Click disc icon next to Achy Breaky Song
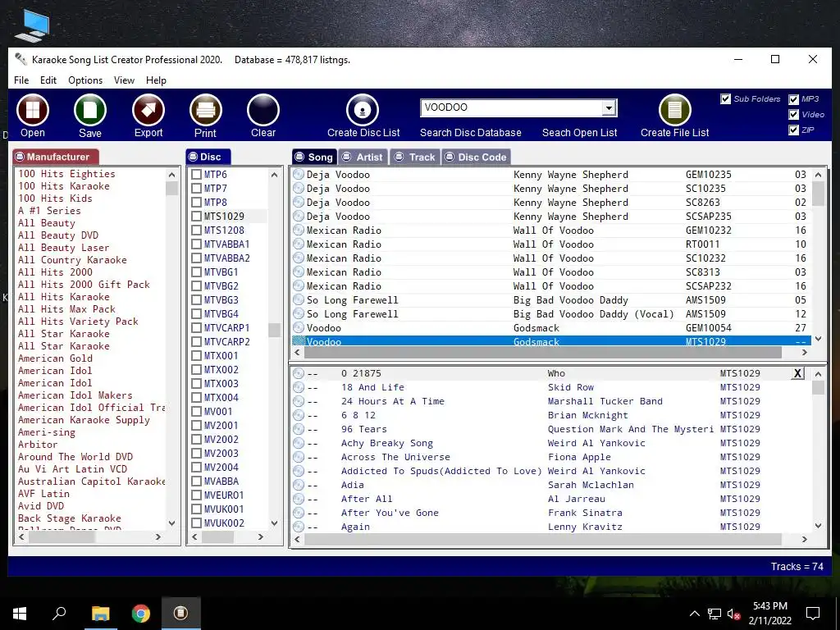The image size is (840, 630). pyautogui.click(x=299, y=443)
